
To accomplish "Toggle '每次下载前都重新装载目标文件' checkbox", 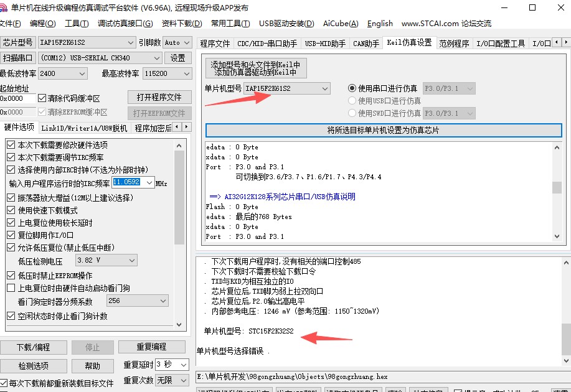I will 4,383.
